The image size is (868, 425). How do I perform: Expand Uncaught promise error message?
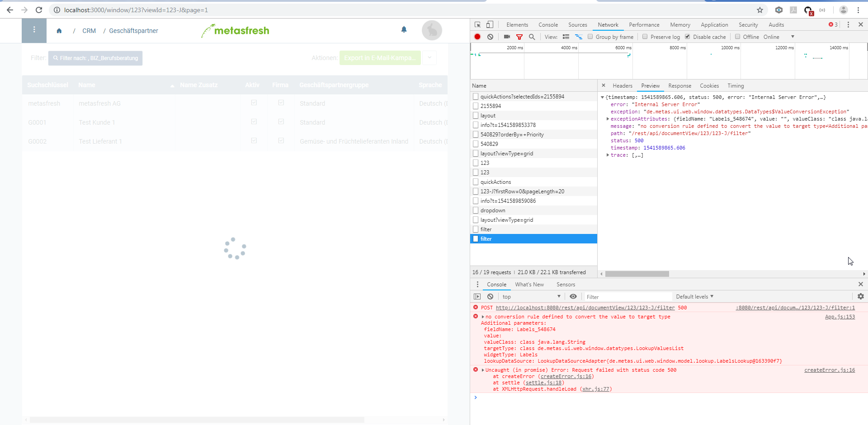(x=483, y=370)
